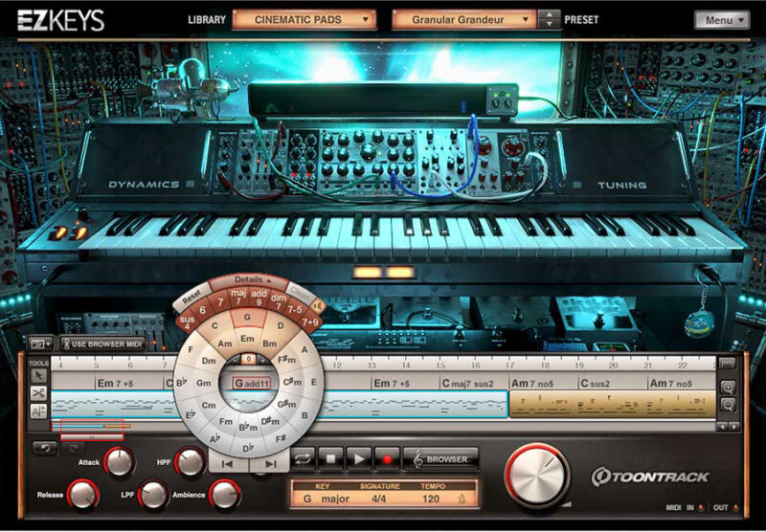Click the Release knob
The image size is (766, 532).
(x=82, y=495)
